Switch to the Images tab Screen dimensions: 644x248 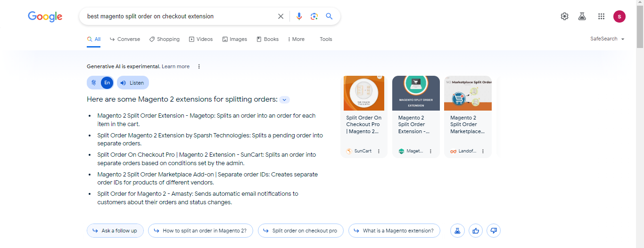click(x=235, y=40)
